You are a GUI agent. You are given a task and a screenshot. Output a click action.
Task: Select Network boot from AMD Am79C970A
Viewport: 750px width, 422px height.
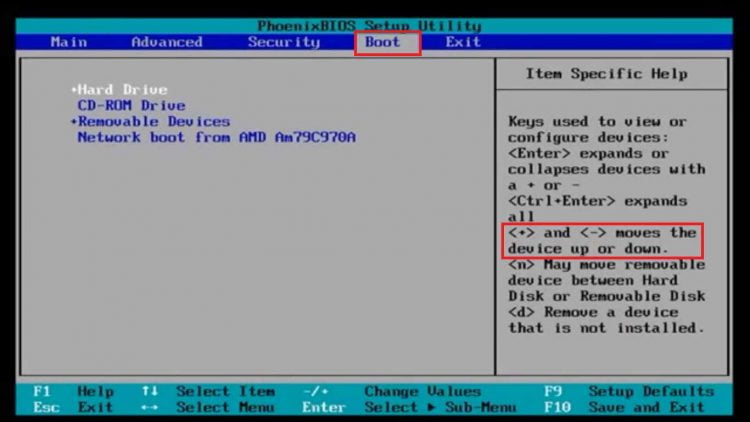pos(217,137)
